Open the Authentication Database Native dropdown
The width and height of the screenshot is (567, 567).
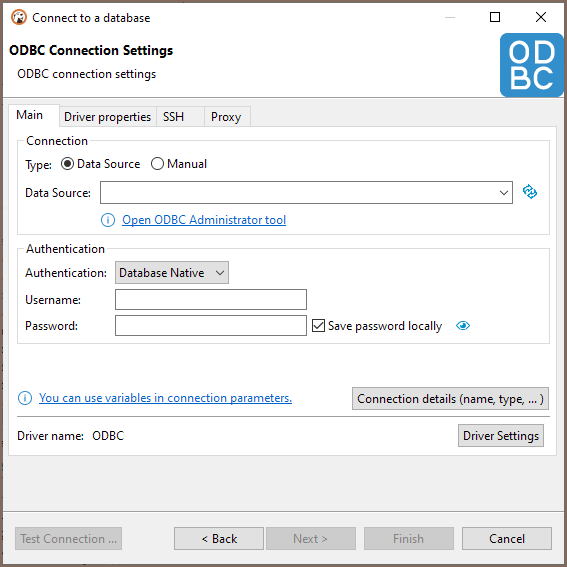[172, 273]
